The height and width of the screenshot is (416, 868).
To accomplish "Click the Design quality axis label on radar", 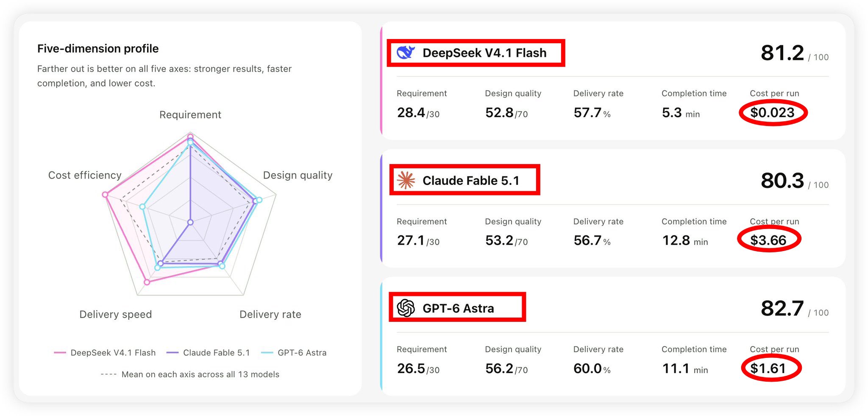I will point(298,175).
